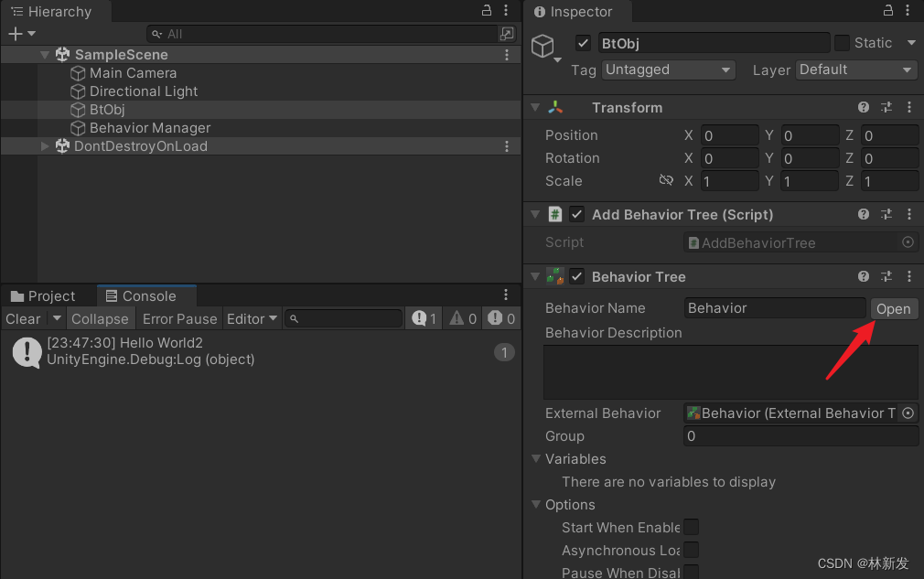
Task: Toggle BtObj active checkbox
Action: tap(583, 43)
